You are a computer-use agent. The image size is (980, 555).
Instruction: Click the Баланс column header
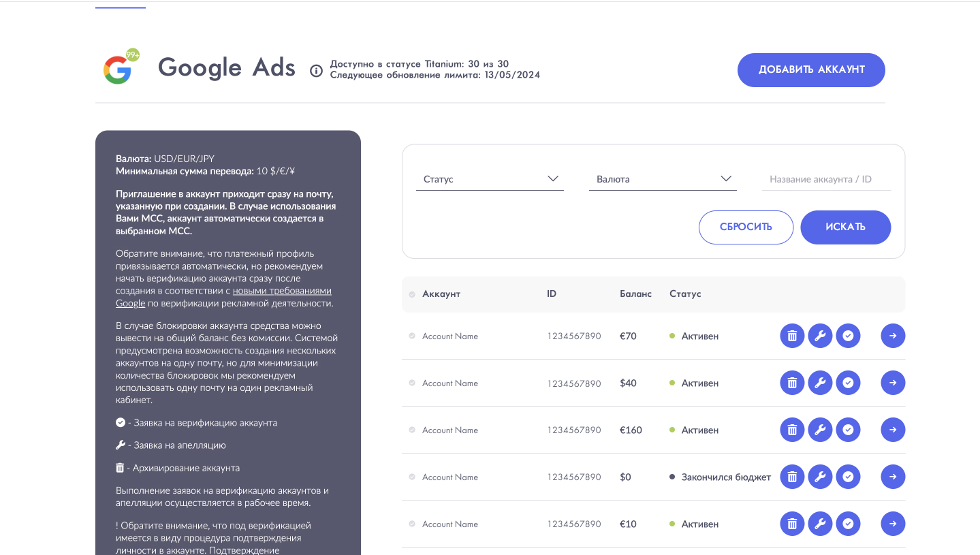pos(635,294)
